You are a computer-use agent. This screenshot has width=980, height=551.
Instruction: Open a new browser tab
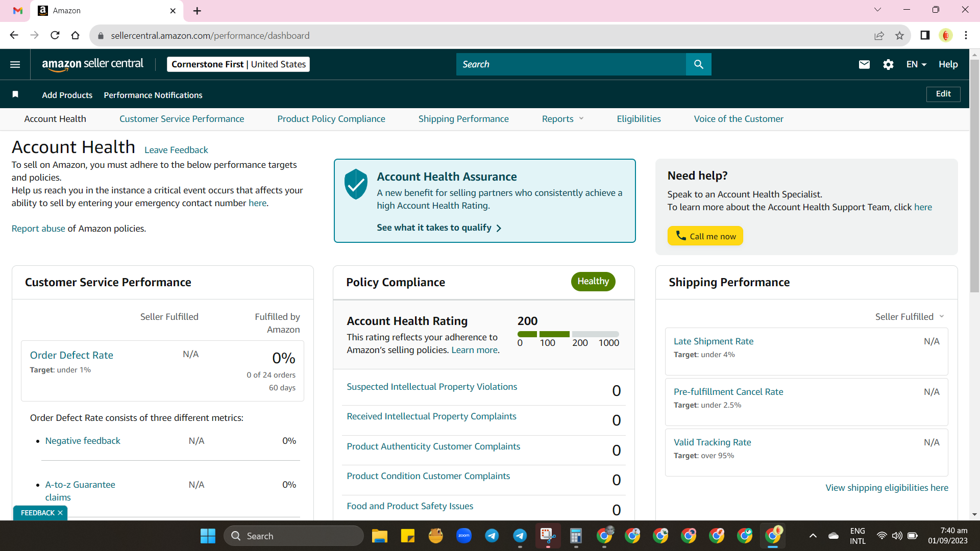[197, 11]
